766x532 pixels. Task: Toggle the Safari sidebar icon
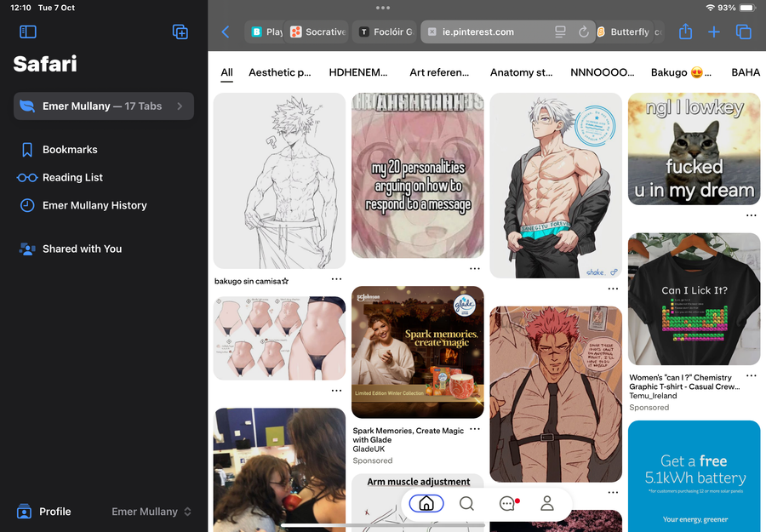[28, 32]
